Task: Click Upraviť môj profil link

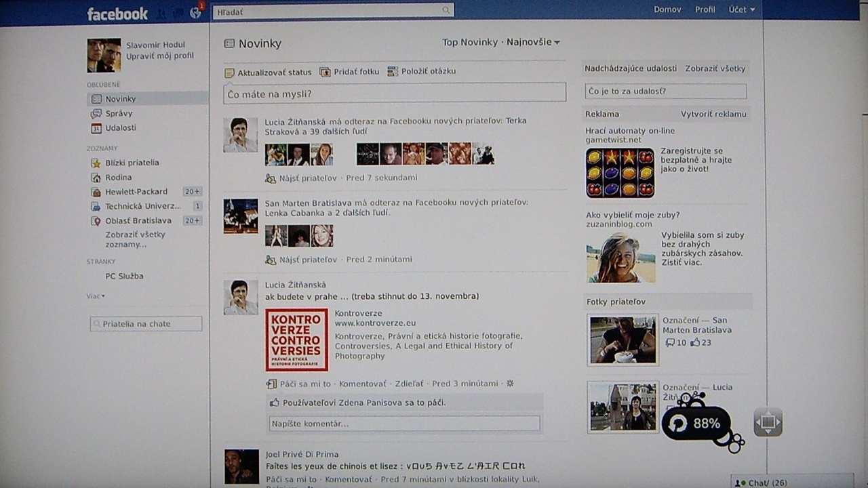Action: tap(159, 56)
